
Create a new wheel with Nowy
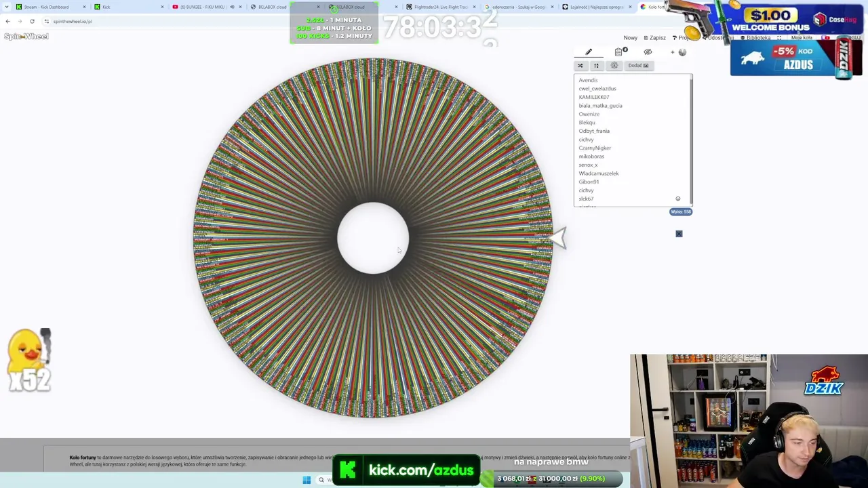631,38
